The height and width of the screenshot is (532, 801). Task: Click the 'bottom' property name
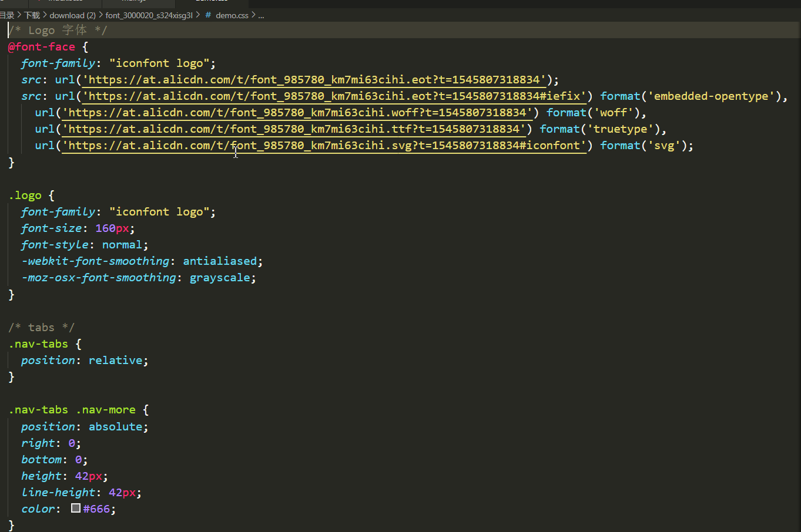[41, 460]
